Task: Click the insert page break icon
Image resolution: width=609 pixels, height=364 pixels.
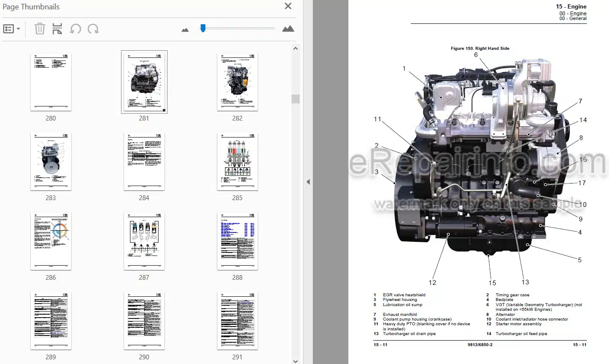Action: pos(57,29)
